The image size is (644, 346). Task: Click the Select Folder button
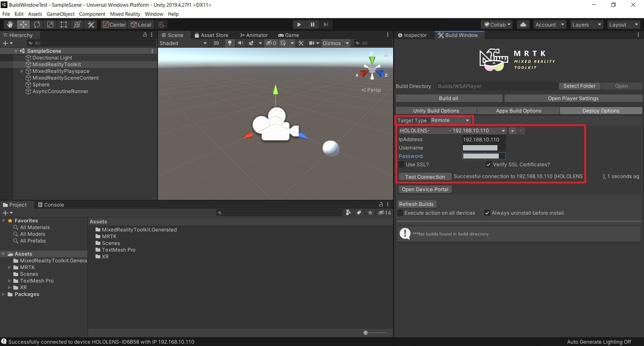click(580, 86)
